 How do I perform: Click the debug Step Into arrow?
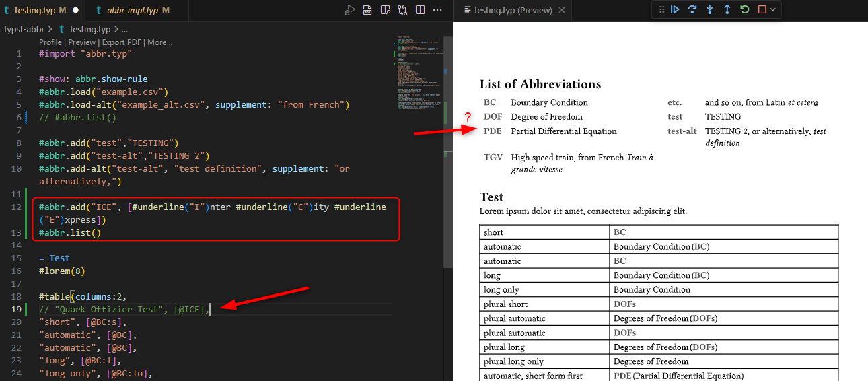click(x=710, y=9)
